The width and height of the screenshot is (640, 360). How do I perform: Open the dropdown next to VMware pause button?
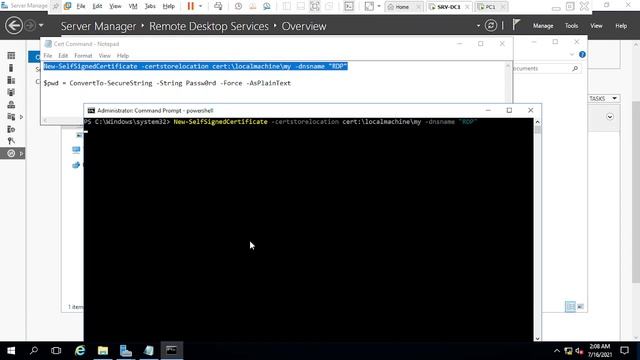point(200,6)
